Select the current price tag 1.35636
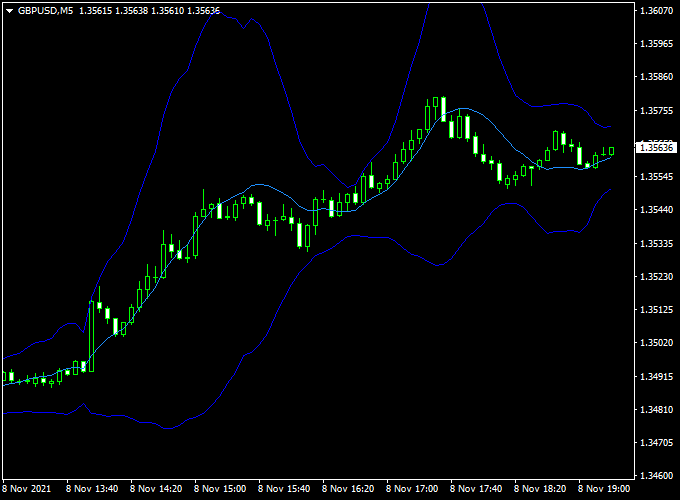This screenshot has width=680, height=500. [x=656, y=147]
